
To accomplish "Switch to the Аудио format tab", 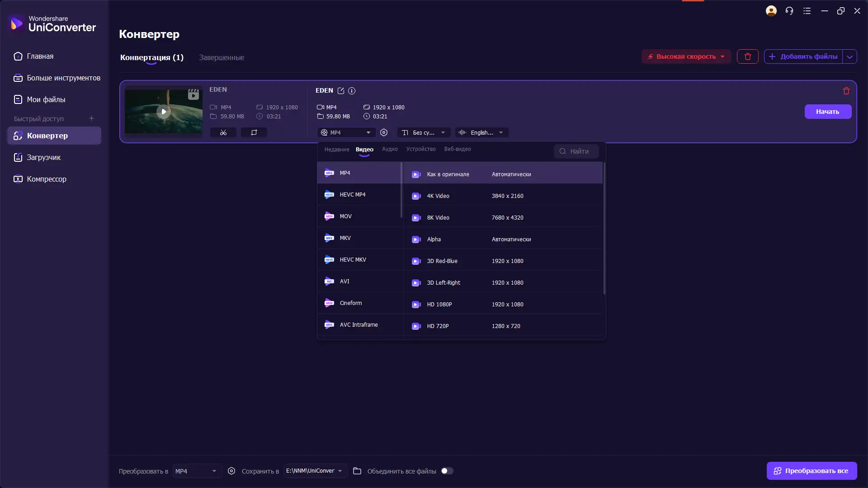I will coord(390,149).
